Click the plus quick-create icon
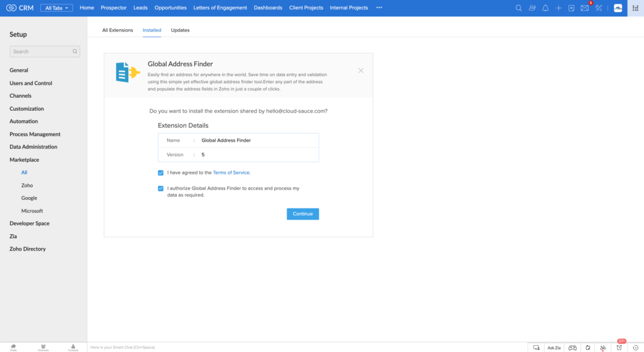 (558, 8)
